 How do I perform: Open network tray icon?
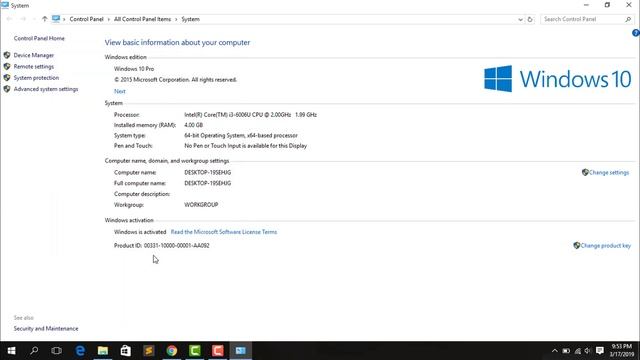pyautogui.click(x=578, y=351)
